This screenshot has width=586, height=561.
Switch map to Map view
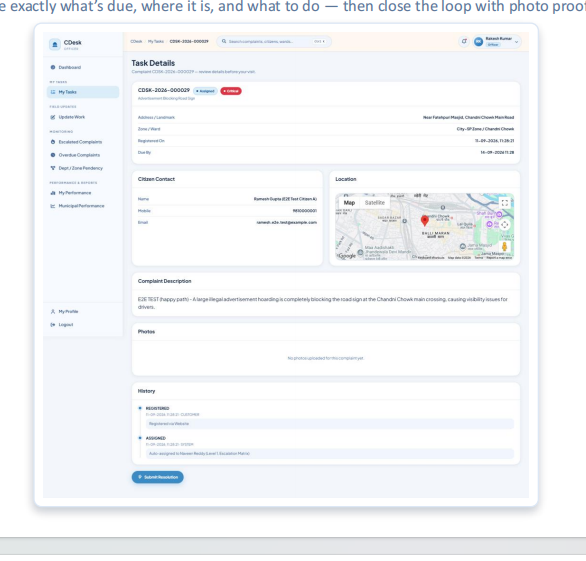[x=349, y=203]
